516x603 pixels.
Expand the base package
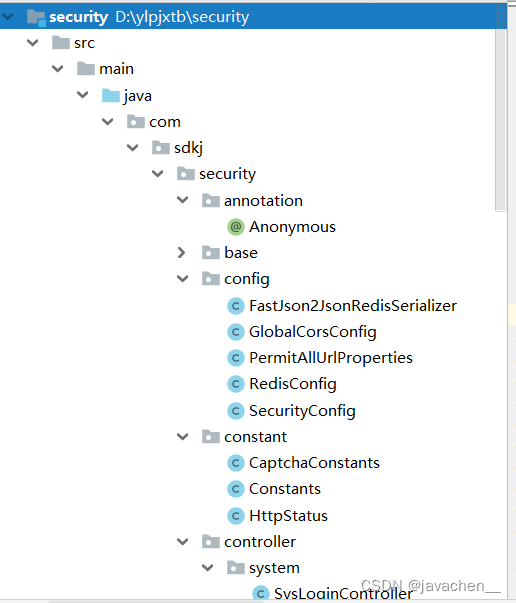click(x=181, y=253)
